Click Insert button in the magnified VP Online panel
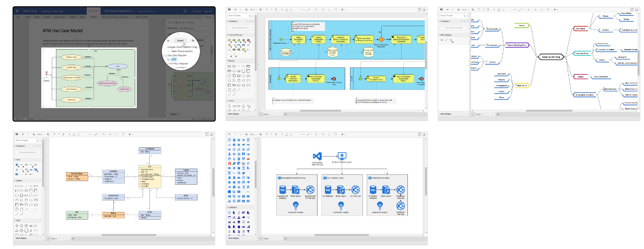Viewport: 644px width, 249px height. pyautogui.click(x=180, y=40)
